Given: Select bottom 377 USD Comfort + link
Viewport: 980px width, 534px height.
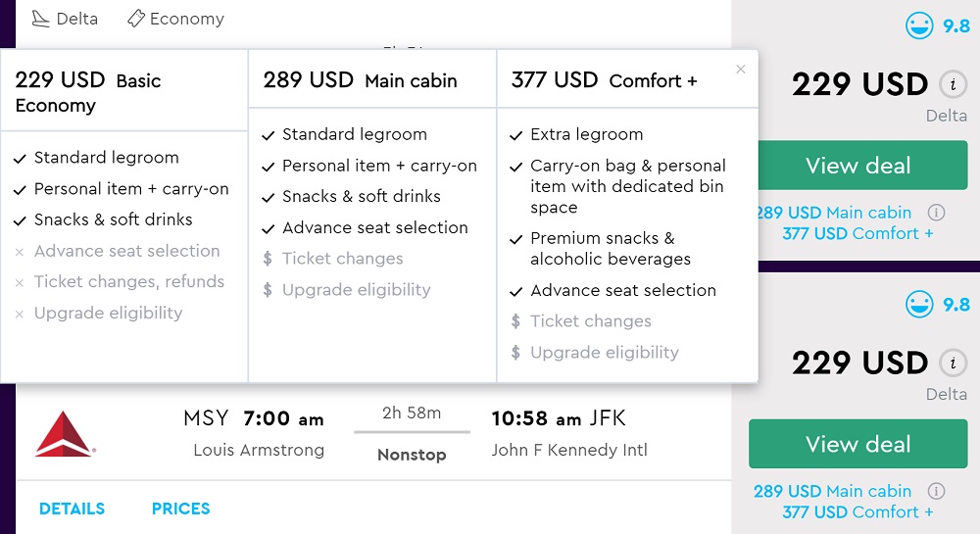Looking at the screenshot, I should (857, 511).
